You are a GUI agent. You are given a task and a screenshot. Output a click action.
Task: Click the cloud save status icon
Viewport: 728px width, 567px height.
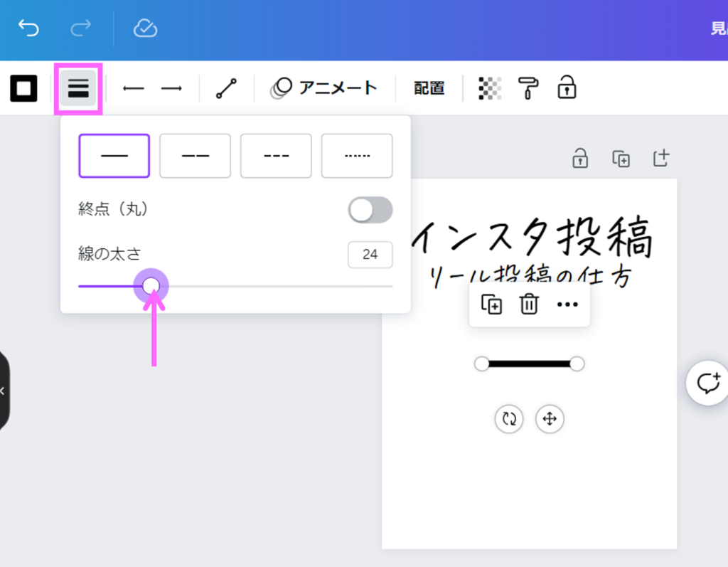tap(145, 28)
